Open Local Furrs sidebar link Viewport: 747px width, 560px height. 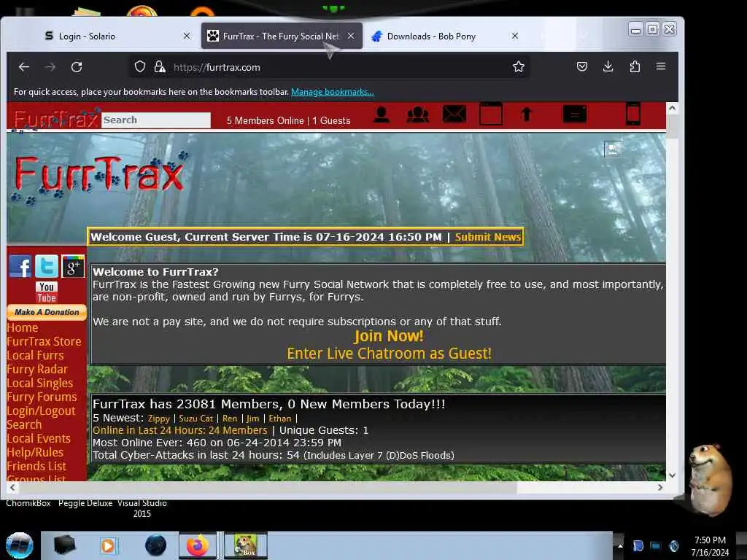35,355
